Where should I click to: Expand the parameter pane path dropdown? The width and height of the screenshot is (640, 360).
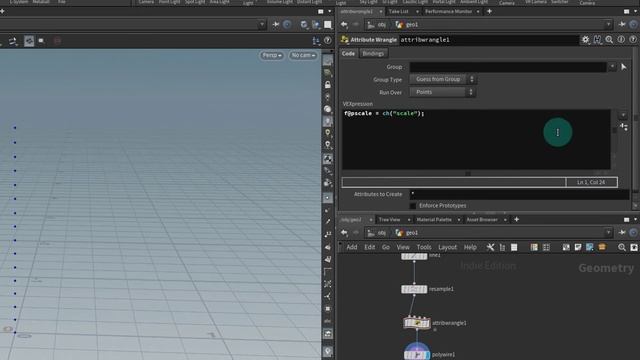tap(608, 24)
